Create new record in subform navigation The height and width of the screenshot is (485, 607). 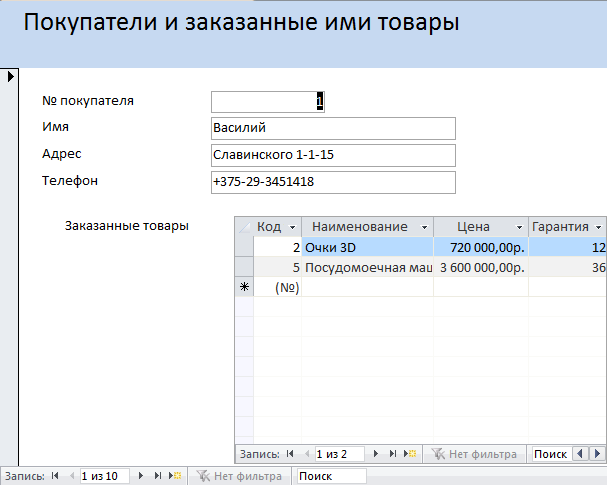pyautogui.click(x=410, y=454)
